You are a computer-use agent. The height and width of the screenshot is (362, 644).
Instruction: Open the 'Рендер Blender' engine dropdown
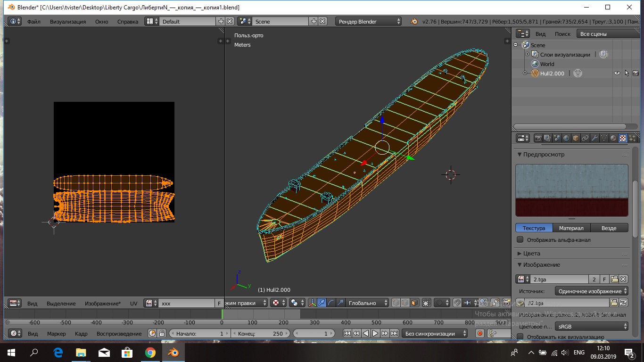click(369, 21)
